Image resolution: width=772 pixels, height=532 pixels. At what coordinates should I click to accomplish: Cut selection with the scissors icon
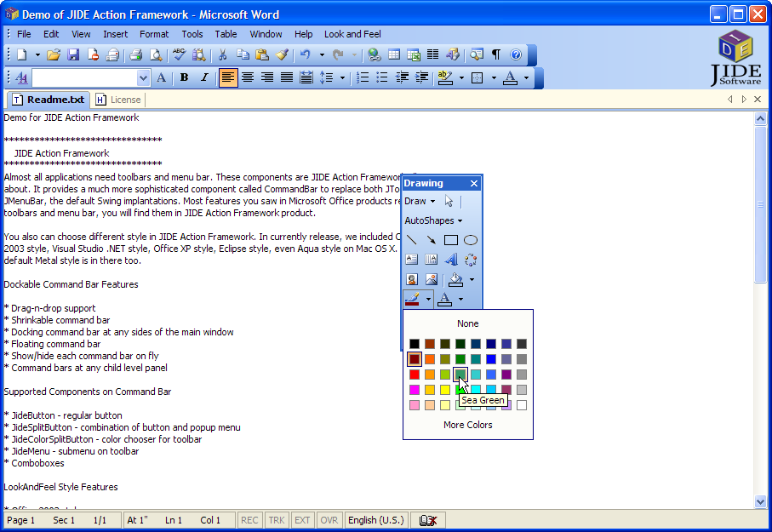pos(222,54)
